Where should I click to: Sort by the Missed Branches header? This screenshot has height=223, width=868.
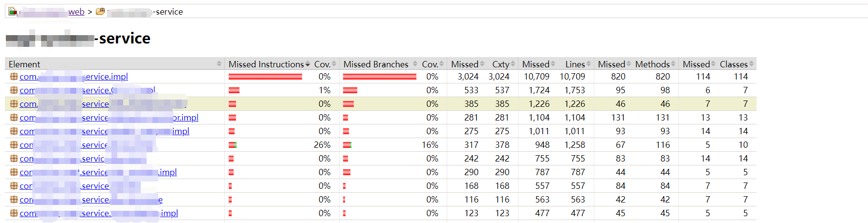pyautogui.click(x=380, y=64)
